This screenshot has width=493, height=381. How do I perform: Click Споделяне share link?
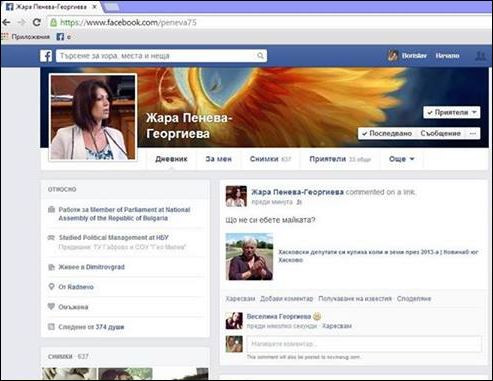(x=414, y=299)
